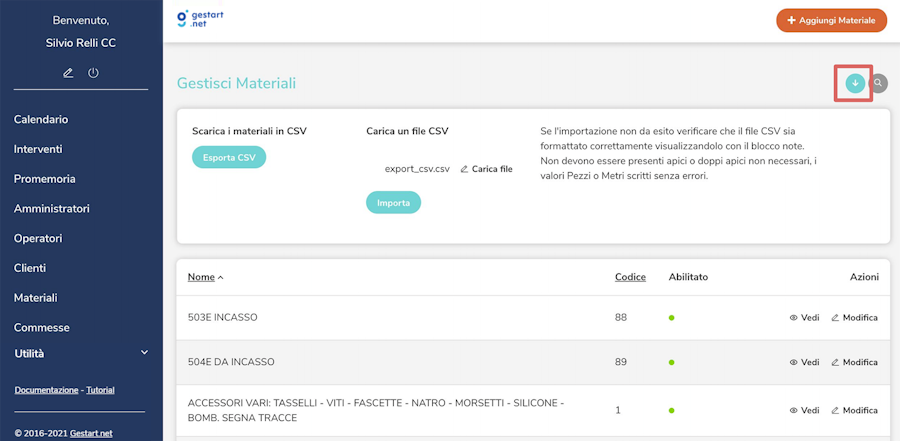Click the logout power icon

coord(93,73)
